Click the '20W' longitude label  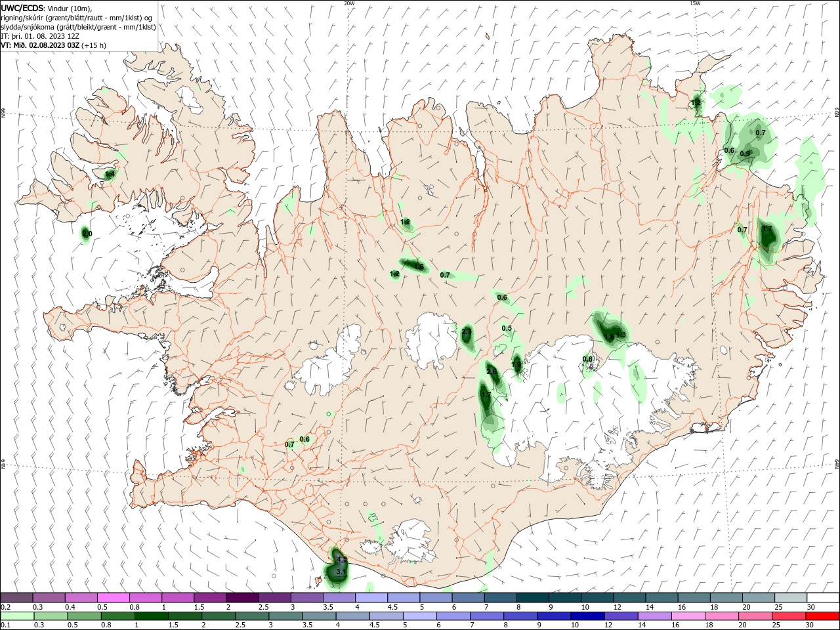click(x=350, y=3)
